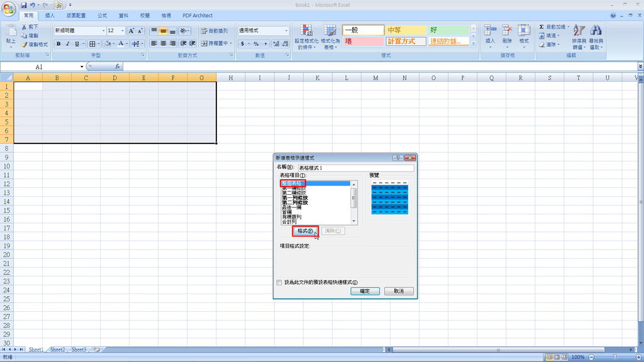
Task: Click the Office button logo
Action: coord(8,9)
